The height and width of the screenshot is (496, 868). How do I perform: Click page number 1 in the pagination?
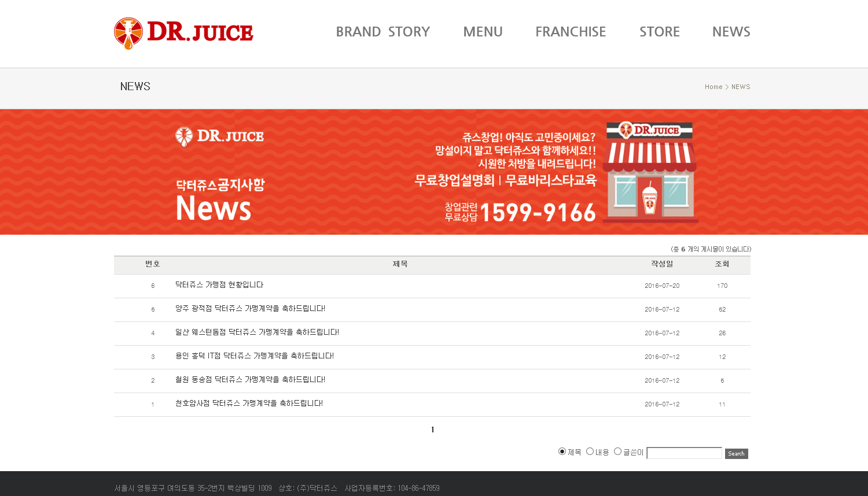click(432, 430)
